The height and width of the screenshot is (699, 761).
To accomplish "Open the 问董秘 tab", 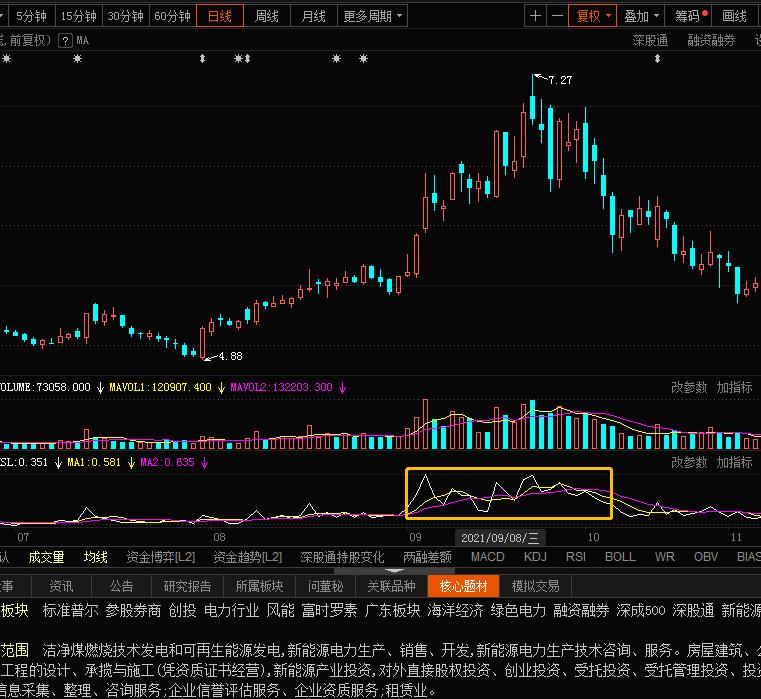I will [326, 586].
